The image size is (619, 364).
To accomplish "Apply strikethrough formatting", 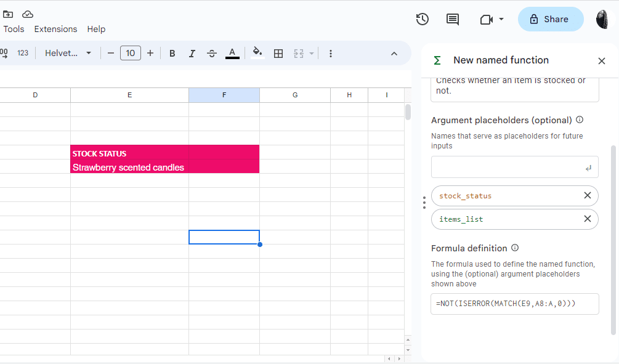I will (212, 54).
